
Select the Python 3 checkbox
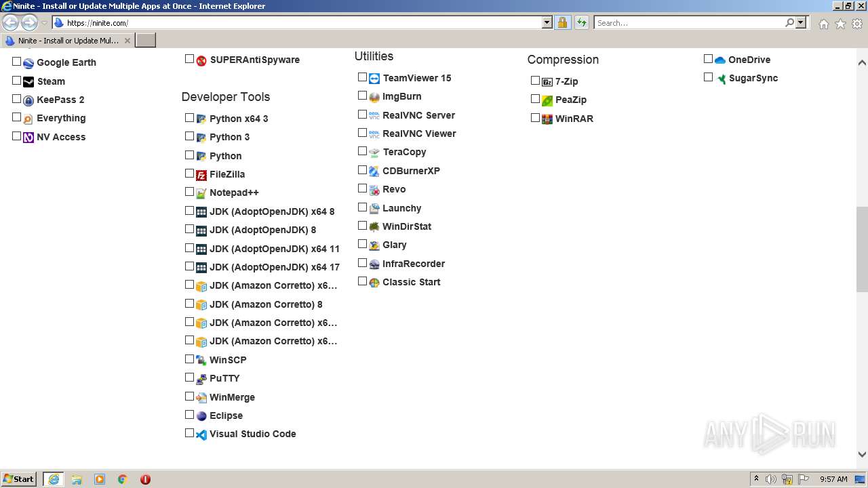click(x=190, y=136)
